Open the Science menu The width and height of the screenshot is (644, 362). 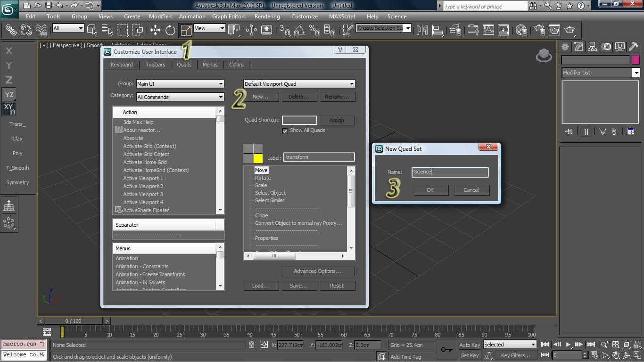tap(397, 16)
